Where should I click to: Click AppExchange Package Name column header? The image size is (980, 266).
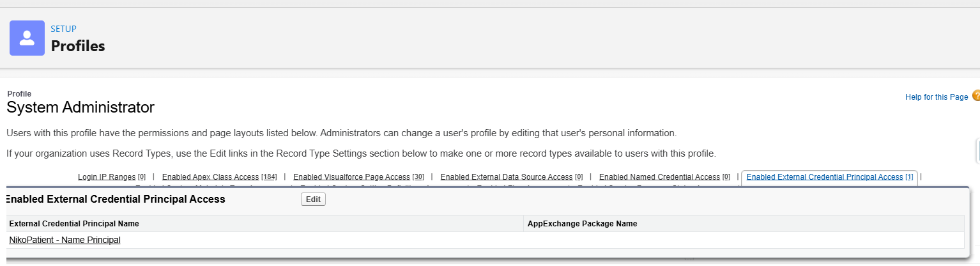[582, 224]
